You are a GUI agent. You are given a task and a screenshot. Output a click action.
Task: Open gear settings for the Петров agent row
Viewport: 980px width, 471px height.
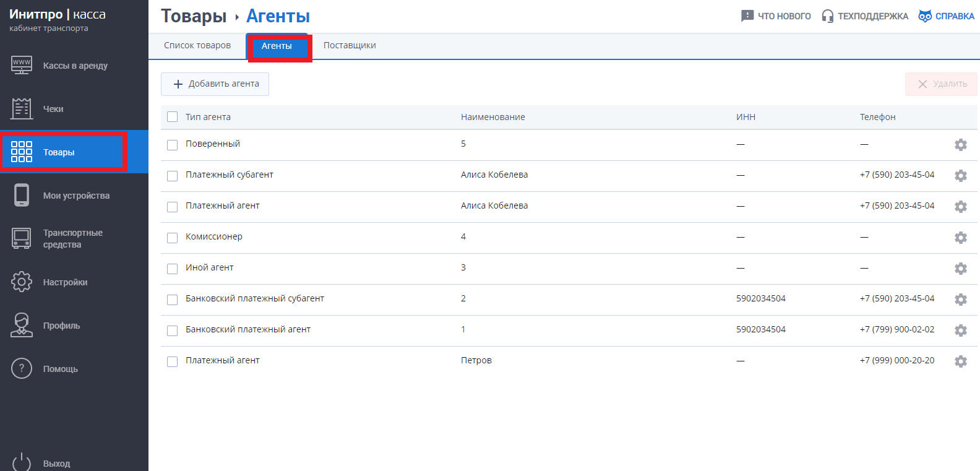[x=960, y=361]
